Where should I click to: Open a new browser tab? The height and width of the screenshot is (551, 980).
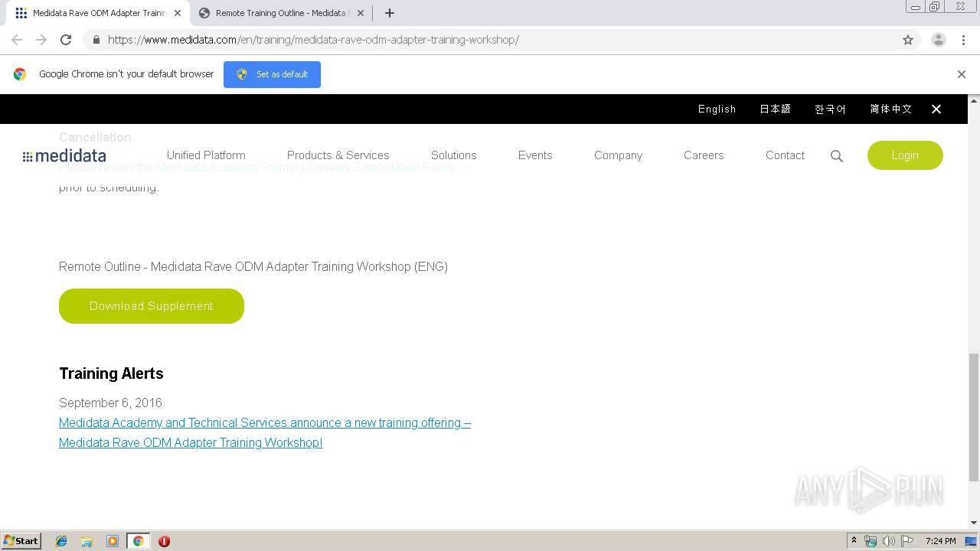(x=390, y=13)
